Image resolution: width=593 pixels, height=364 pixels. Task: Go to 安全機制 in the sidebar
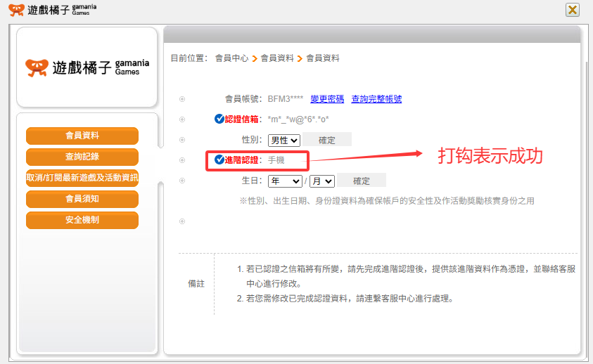(82, 220)
